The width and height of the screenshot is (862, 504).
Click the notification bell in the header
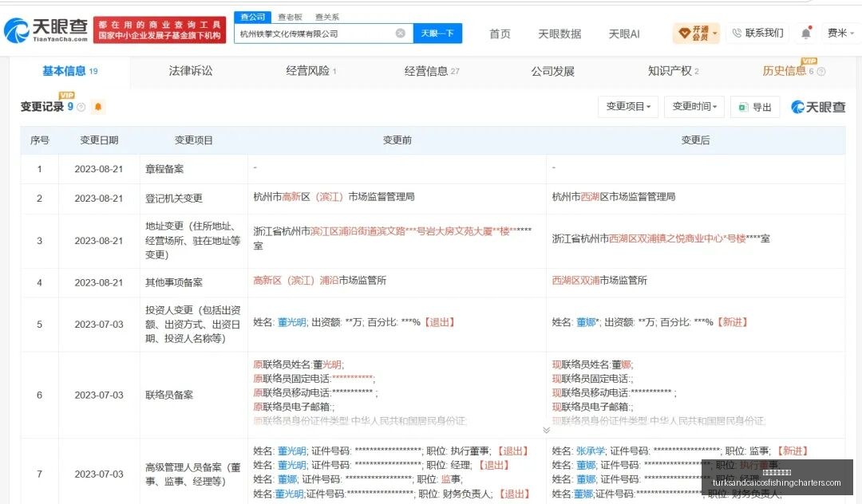(x=806, y=33)
